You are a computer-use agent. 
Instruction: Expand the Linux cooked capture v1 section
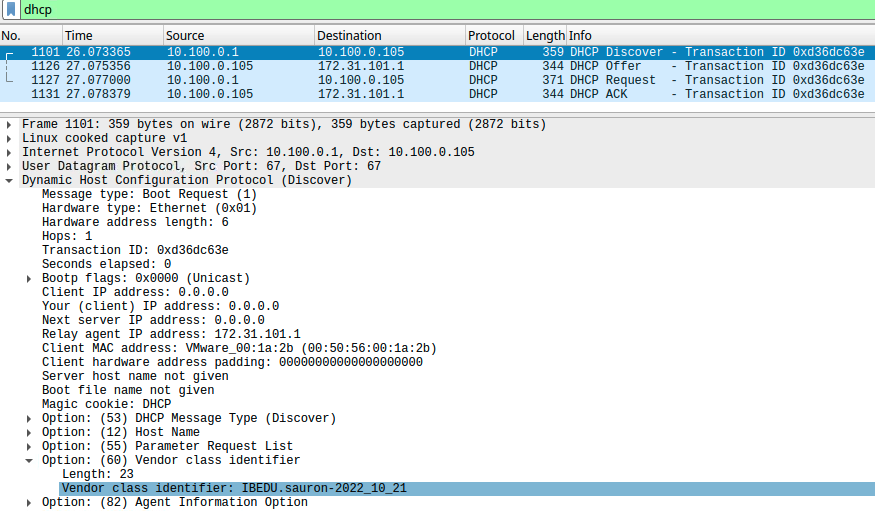[x=10, y=139]
